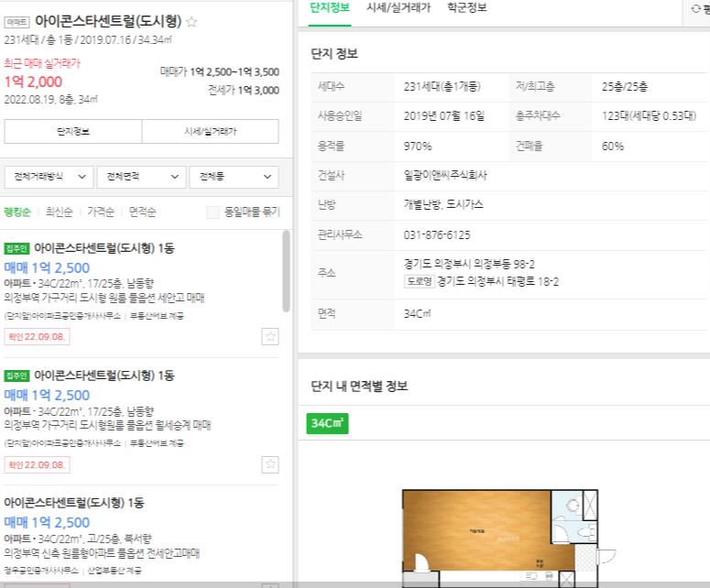Viewport: 710px width, 588px height.
Task: Bookmark the 월세승계 매매 listing with its star
Action: 270,464
